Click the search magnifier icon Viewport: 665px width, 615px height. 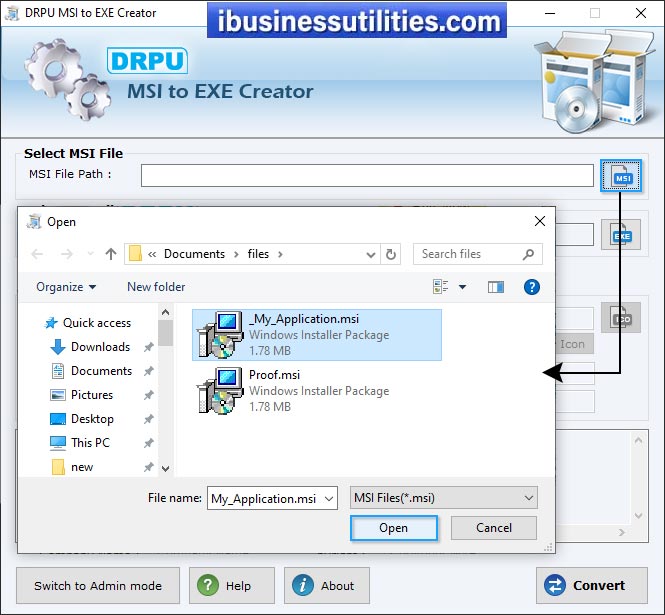(528, 254)
